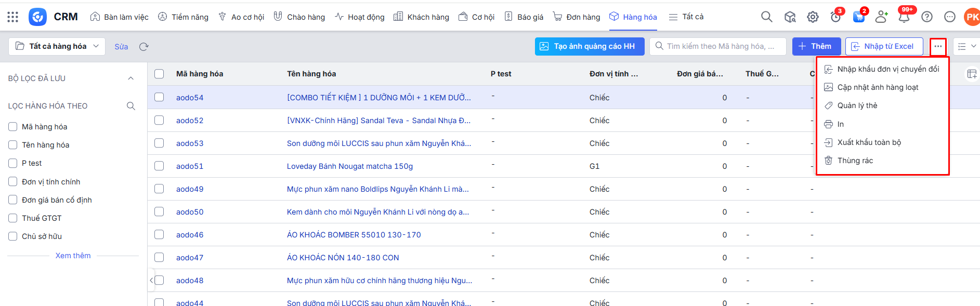Select Xuất khẩu toàn bộ menu item

(x=869, y=142)
